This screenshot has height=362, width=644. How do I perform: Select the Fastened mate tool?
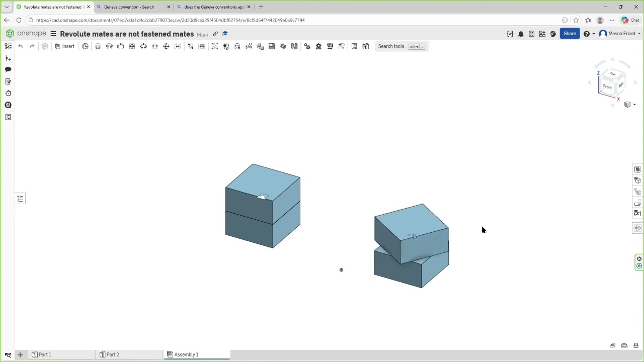[x=98, y=46]
